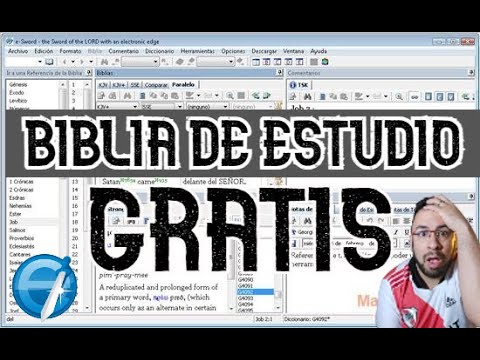Open the Herramientas menu
Viewport: 480px width, 360px height.
(197, 51)
